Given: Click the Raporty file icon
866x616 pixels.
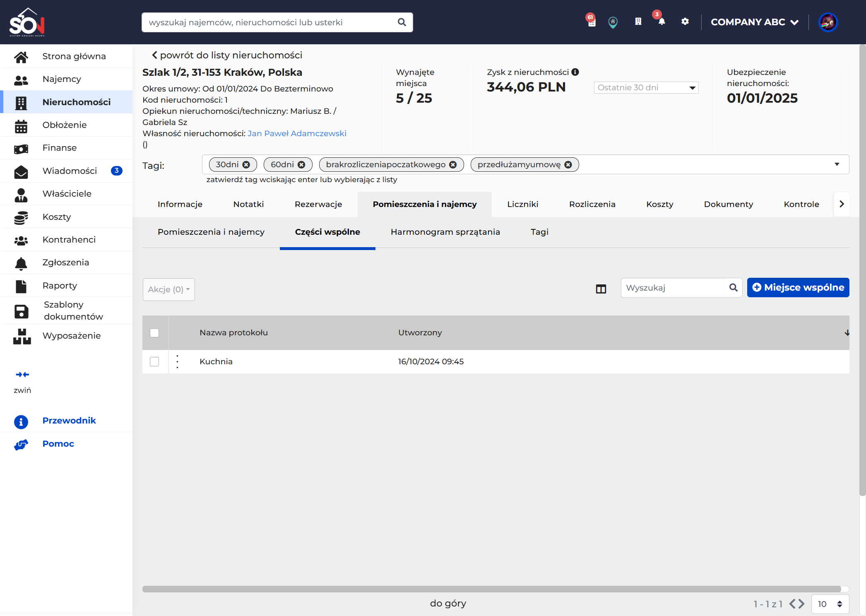Looking at the screenshot, I should coord(21,286).
